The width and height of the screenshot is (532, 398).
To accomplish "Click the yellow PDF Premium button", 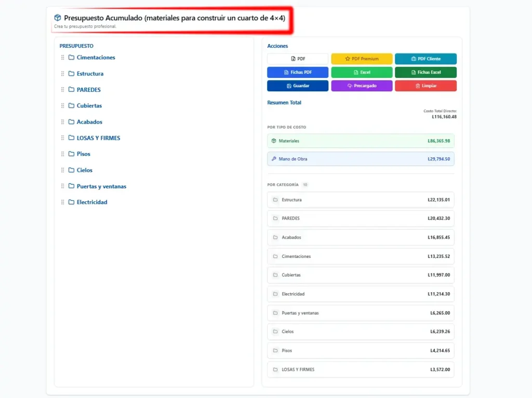I will [362, 59].
